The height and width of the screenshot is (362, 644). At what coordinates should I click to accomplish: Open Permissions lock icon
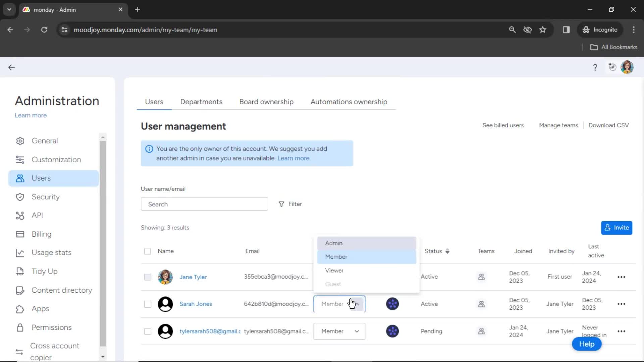click(20, 327)
